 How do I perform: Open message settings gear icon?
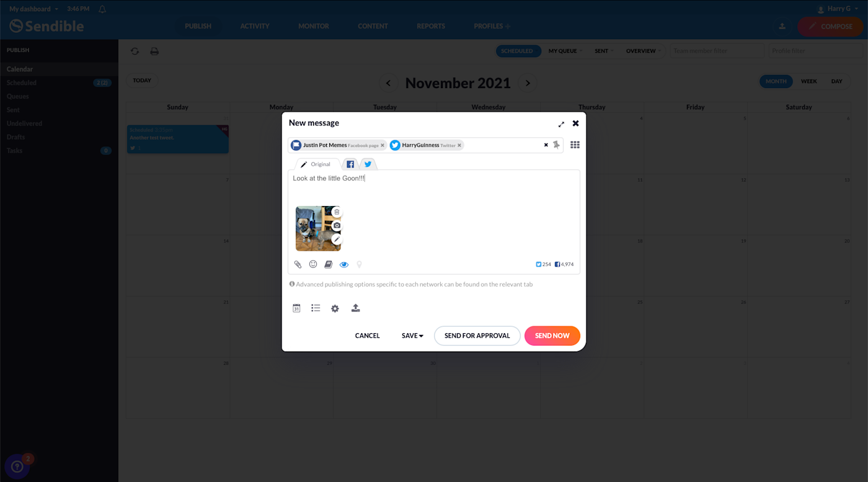coord(335,308)
